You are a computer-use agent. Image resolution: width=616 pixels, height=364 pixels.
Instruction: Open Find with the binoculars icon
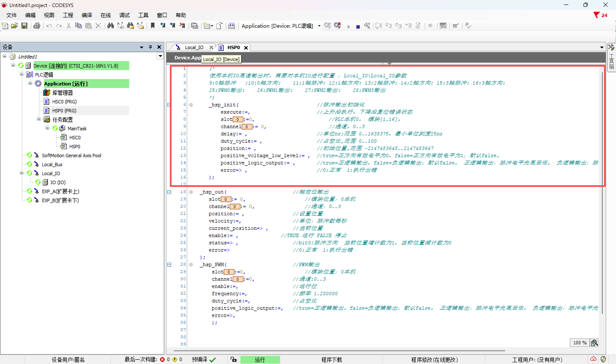point(111,25)
